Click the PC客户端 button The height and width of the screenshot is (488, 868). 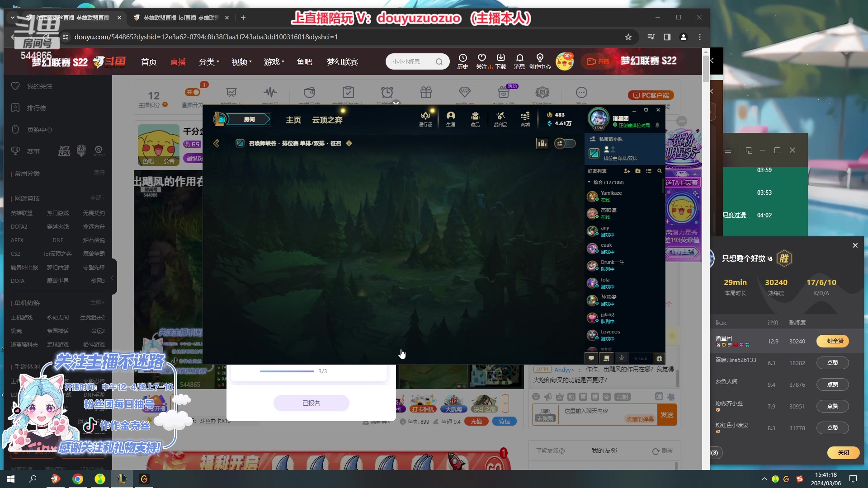coord(651,95)
